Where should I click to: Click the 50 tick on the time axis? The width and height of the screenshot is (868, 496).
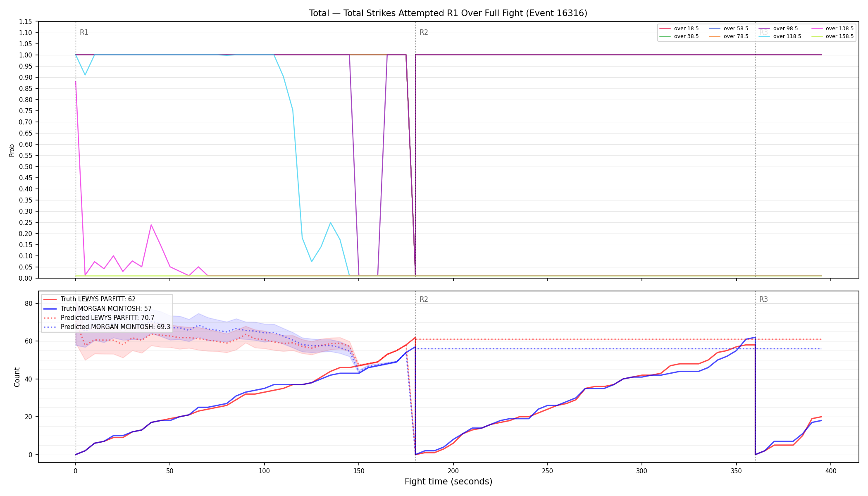(x=170, y=471)
